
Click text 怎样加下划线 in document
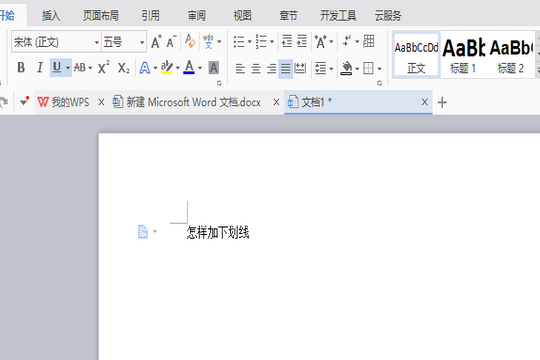point(218,233)
